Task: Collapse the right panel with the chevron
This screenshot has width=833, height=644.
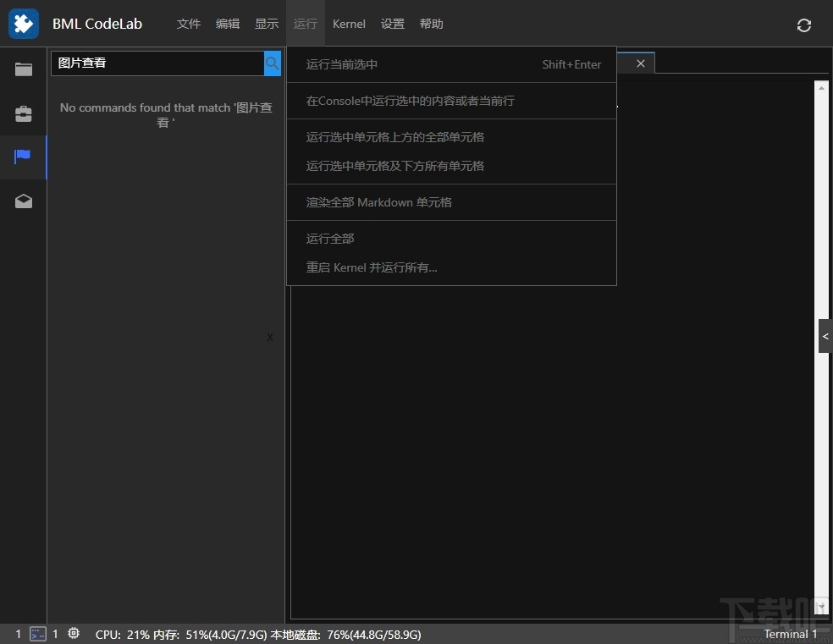Action: click(825, 336)
